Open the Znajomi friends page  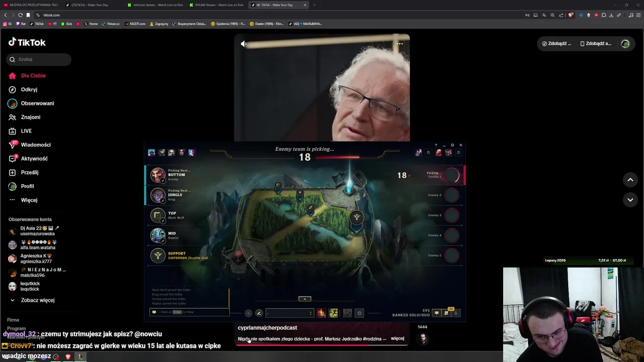(x=24, y=117)
